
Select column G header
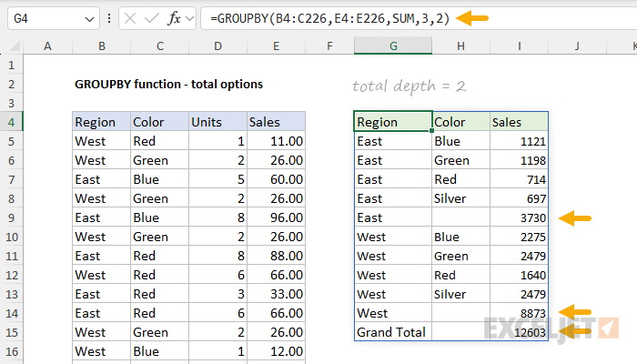pos(393,45)
